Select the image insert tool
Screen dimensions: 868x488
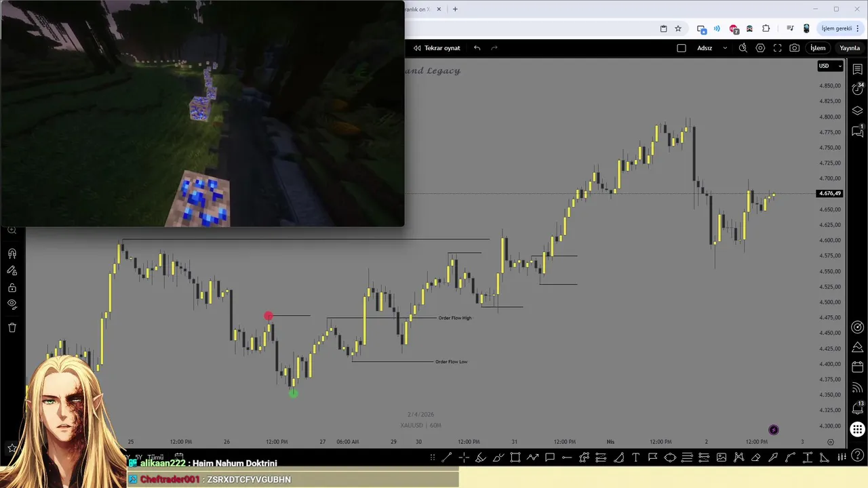click(x=722, y=457)
